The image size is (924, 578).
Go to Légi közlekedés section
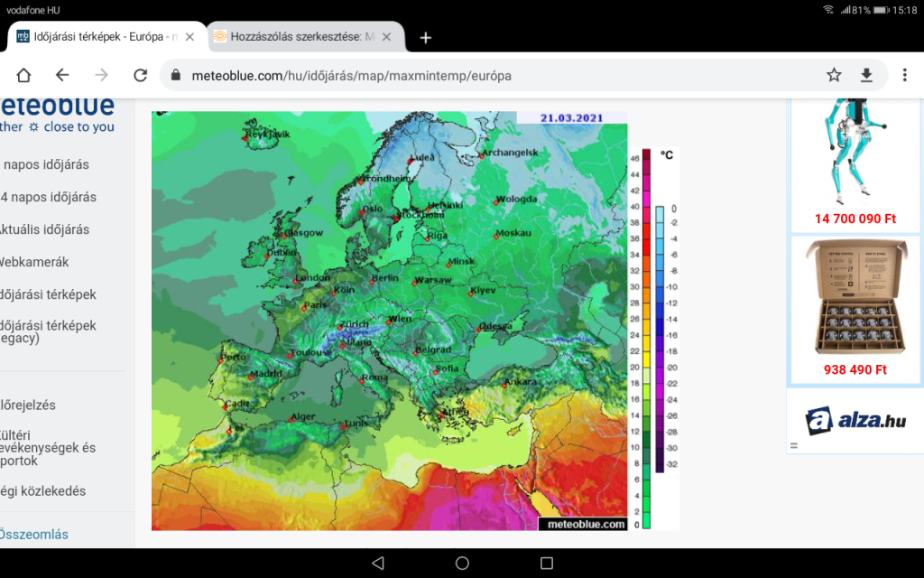(43, 491)
